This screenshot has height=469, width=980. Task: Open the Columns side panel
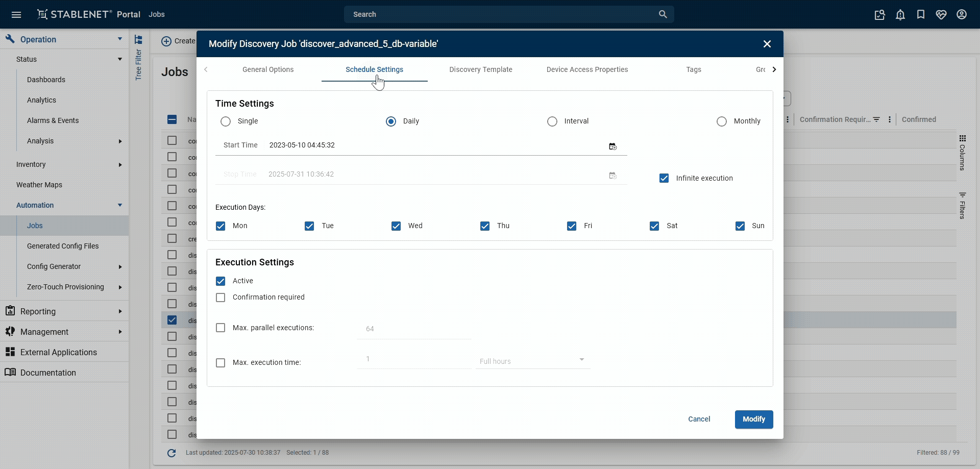(x=962, y=153)
